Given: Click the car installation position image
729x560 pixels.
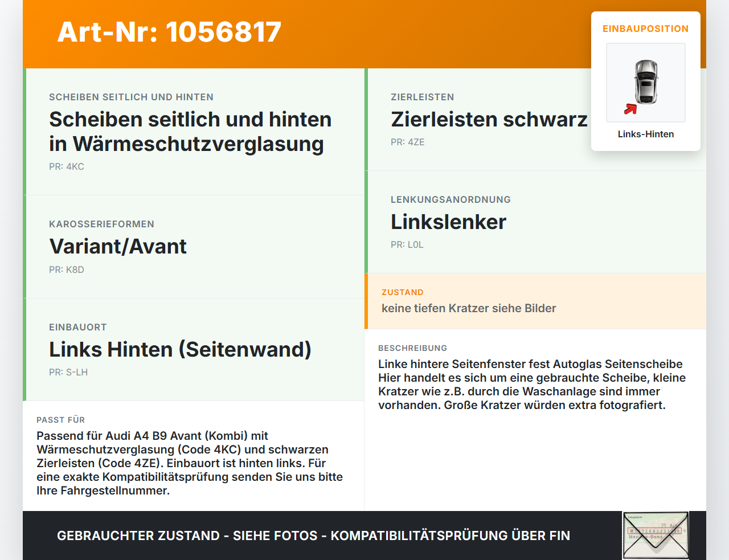Looking at the screenshot, I should [646, 83].
